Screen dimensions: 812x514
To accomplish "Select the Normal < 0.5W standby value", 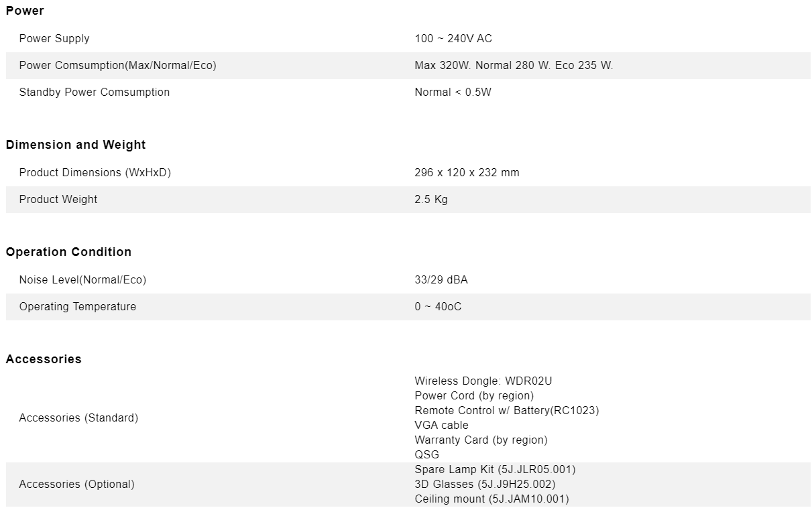I will [453, 92].
